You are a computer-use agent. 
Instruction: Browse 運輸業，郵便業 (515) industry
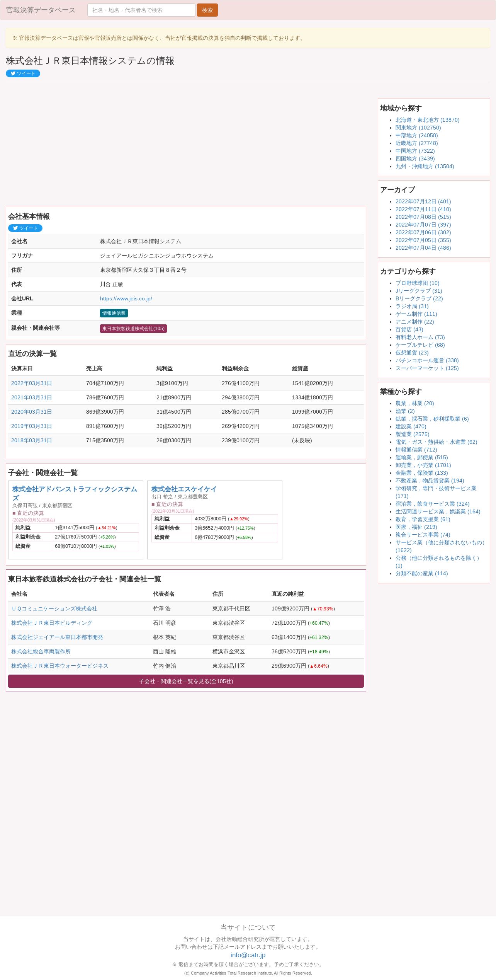pos(421,457)
